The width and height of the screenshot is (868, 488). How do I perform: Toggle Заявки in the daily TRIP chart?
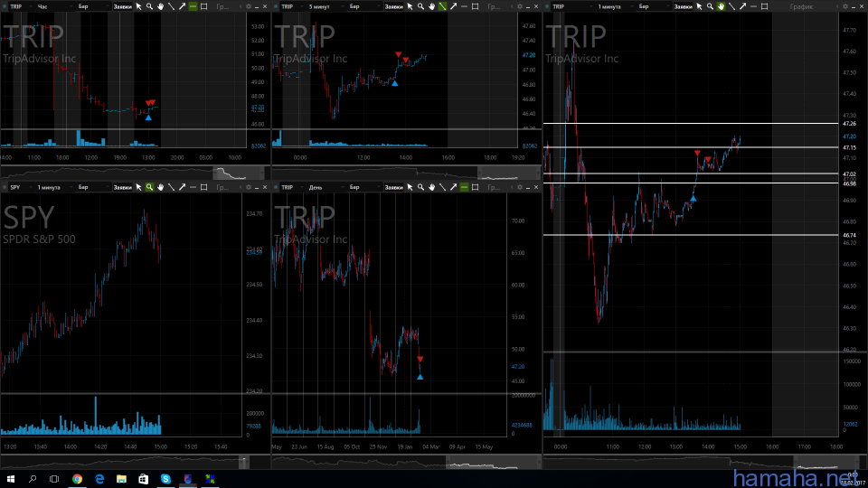point(393,188)
